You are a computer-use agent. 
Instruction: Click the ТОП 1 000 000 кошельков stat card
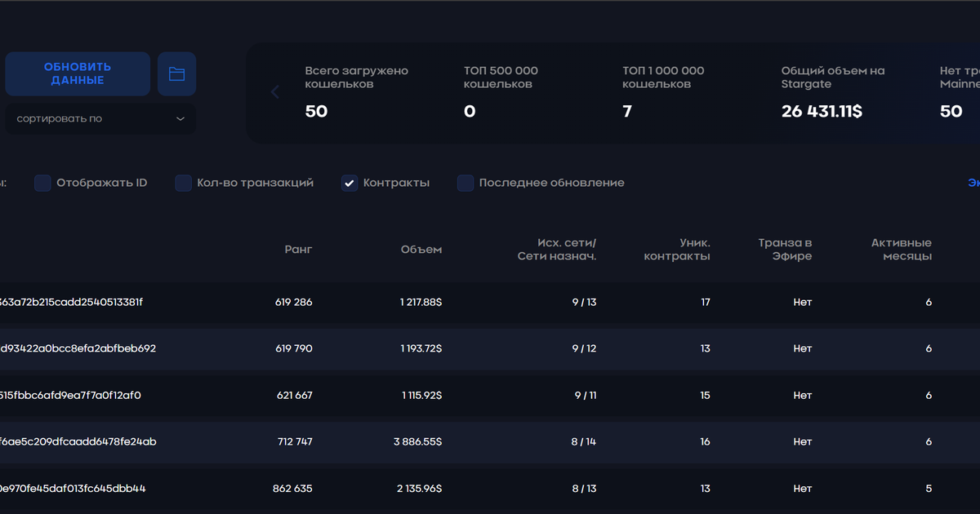click(x=663, y=92)
